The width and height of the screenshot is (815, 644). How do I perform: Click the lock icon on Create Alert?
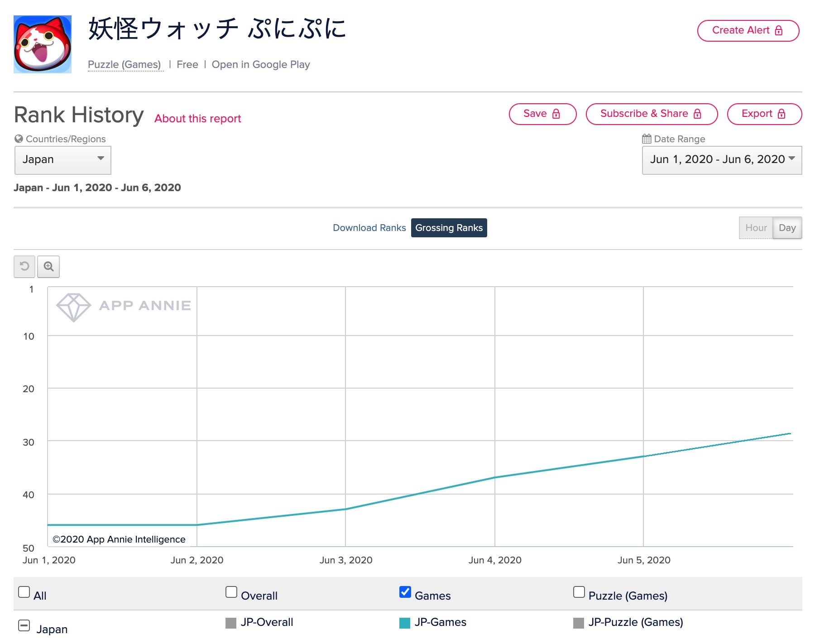pos(779,30)
